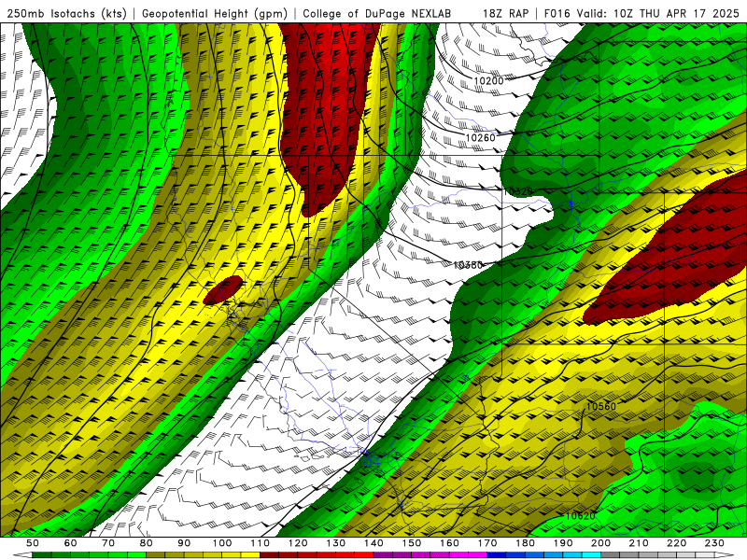Click the 10380 height contour label

(x=468, y=265)
